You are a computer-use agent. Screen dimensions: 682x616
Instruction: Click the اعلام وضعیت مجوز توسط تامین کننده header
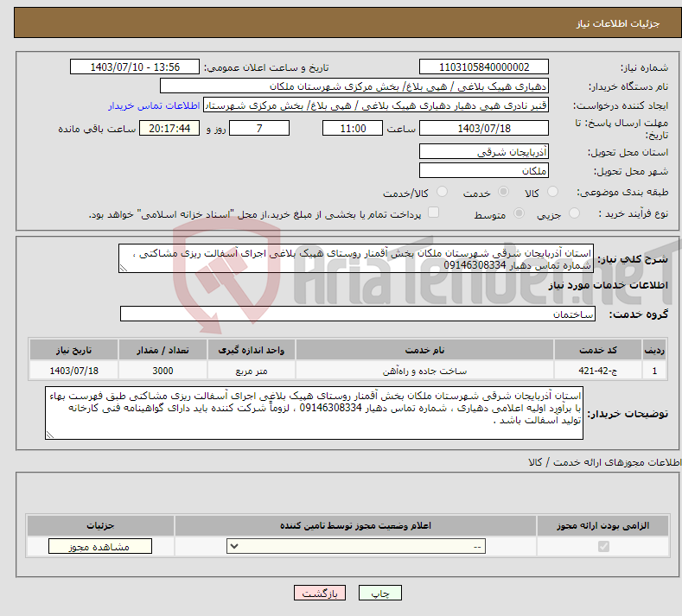(x=355, y=525)
